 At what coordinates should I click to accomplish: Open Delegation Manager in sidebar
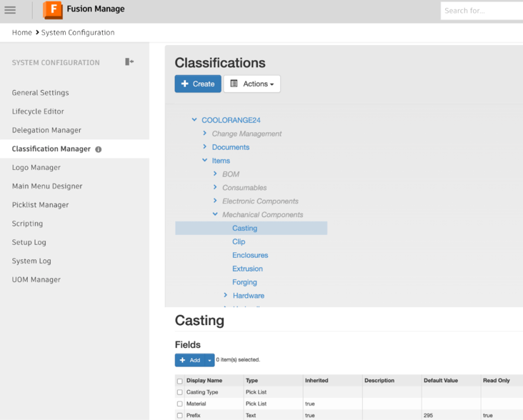click(x=46, y=130)
